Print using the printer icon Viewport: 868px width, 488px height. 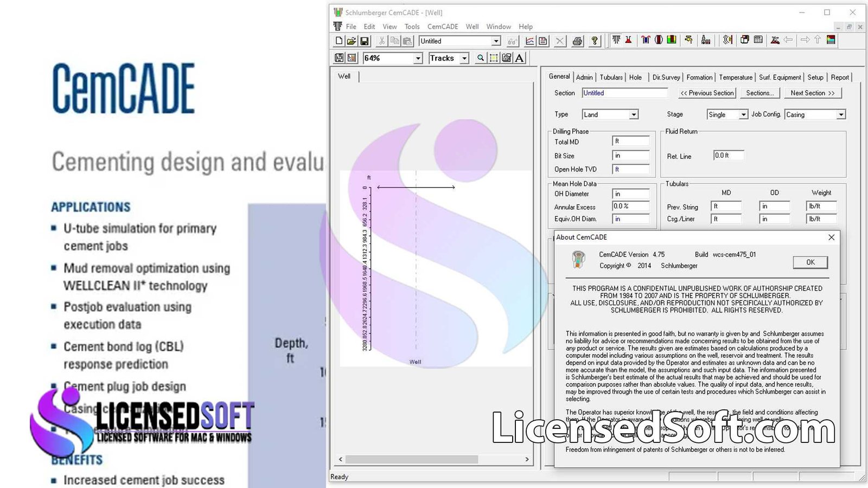coord(577,41)
